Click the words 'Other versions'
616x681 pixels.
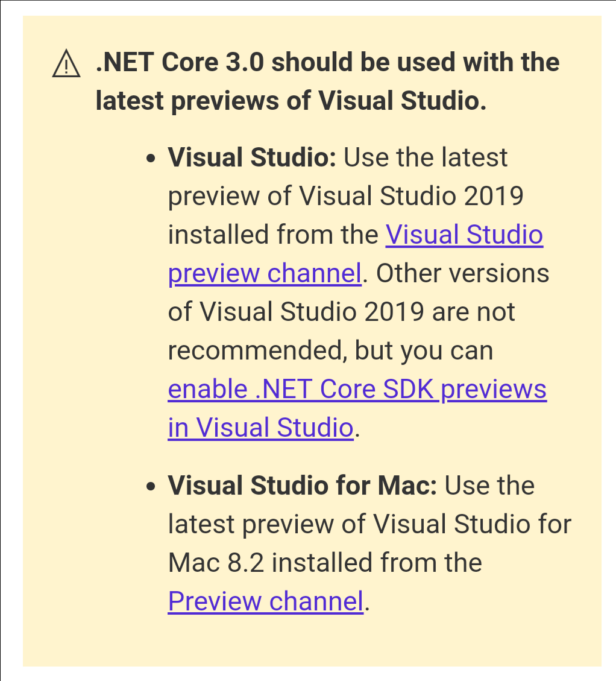463,273
